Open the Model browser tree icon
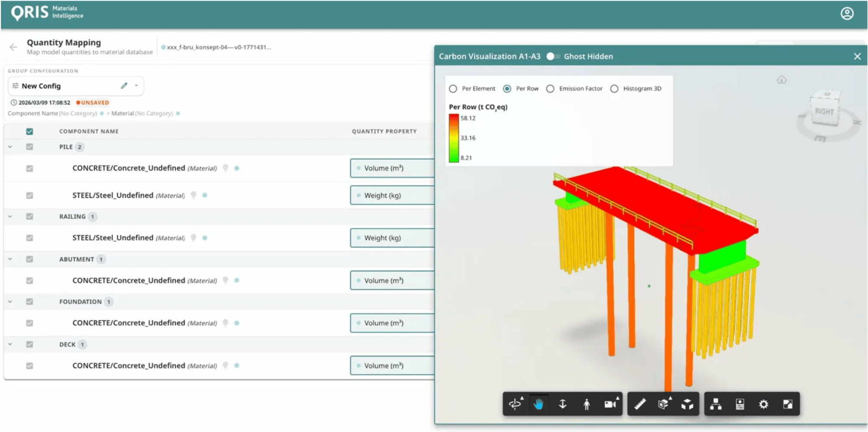This screenshot has width=868, height=432. point(716,404)
